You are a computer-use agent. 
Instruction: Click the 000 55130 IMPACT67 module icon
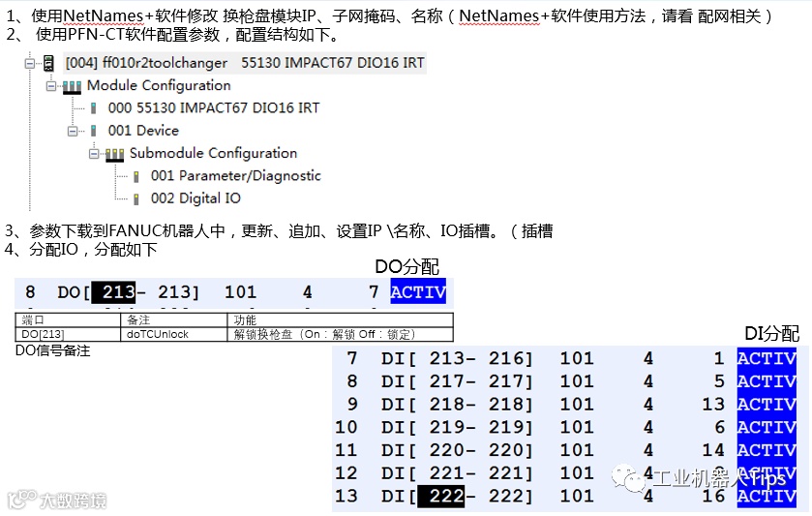(93, 108)
